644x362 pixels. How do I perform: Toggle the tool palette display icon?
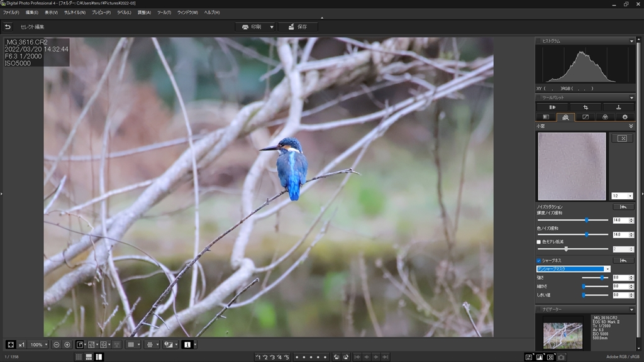coord(528,357)
